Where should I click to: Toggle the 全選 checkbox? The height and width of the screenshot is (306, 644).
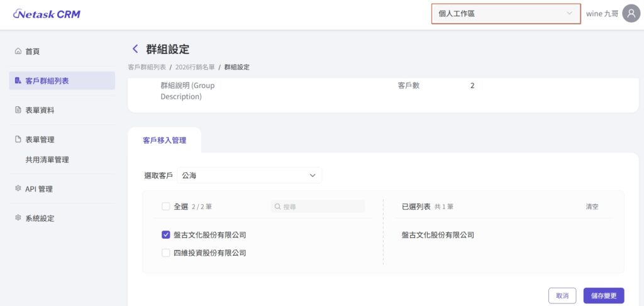[165, 206]
